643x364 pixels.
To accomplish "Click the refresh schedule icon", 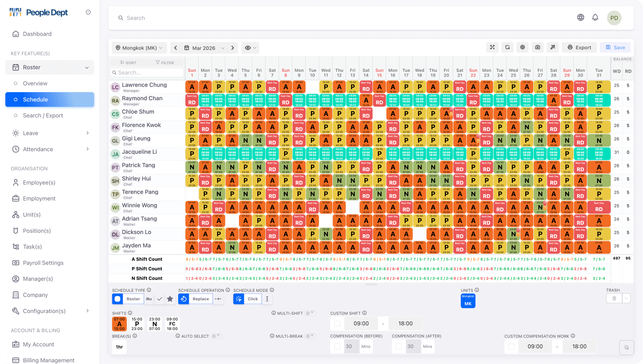I will [507, 48].
